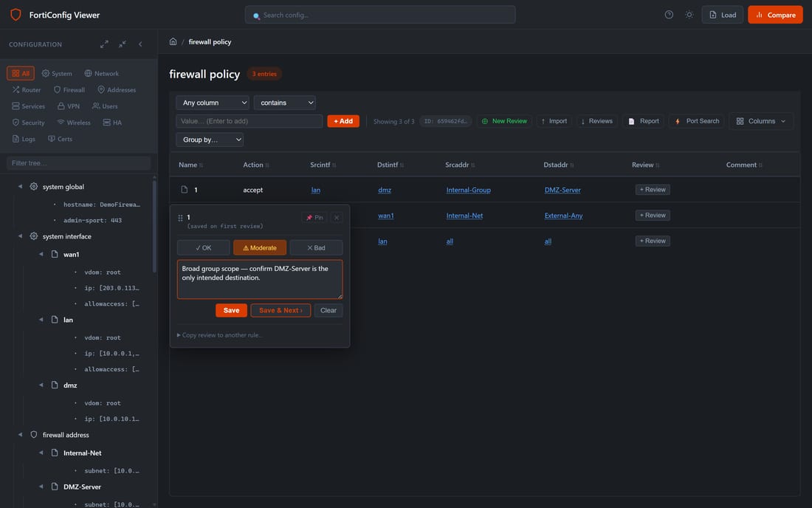
Task: Collapse all tree nodes icon
Action: tap(123, 44)
